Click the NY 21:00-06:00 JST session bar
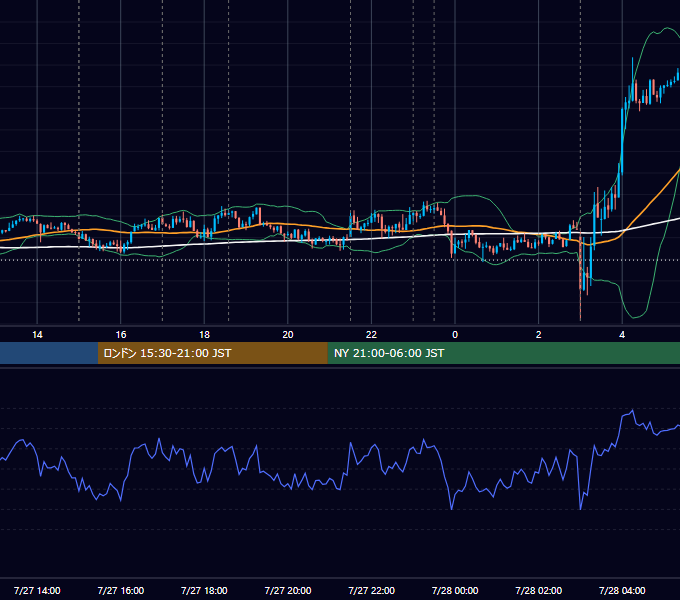This screenshot has width=680, height=600. 503,353
